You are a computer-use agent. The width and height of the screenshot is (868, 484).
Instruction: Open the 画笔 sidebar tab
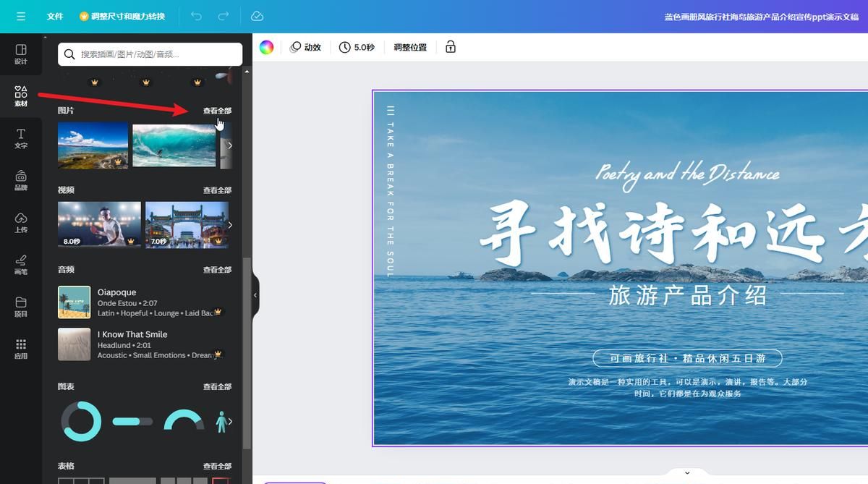pos(21,264)
